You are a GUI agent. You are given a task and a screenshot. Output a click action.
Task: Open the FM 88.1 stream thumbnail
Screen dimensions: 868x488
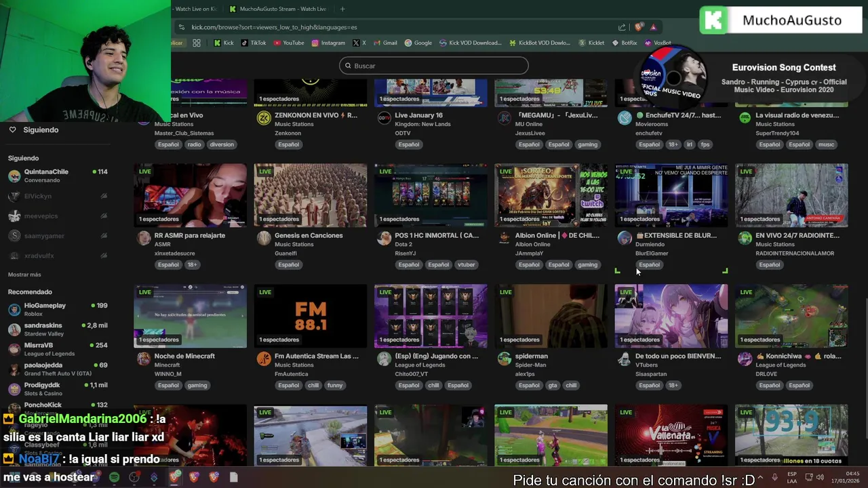[x=311, y=316]
